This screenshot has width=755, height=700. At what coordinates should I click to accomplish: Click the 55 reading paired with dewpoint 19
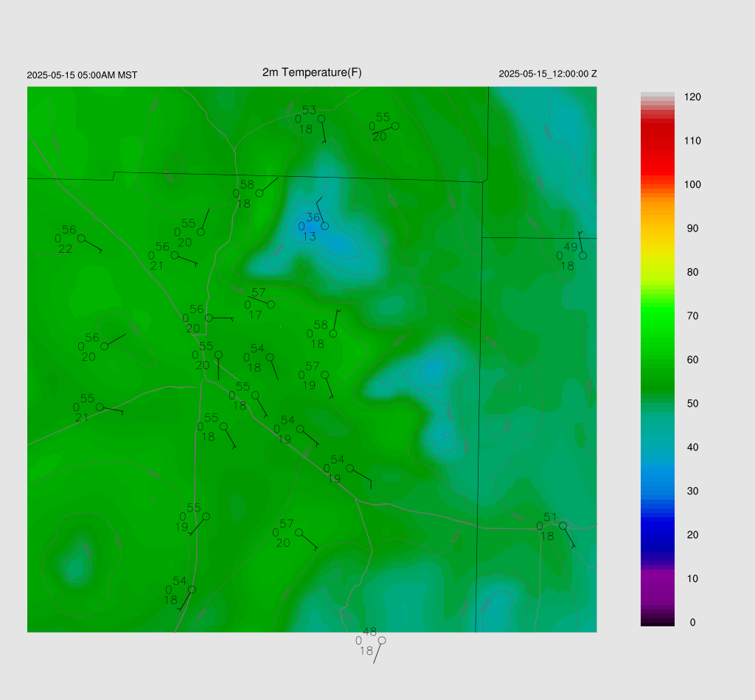(x=194, y=508)
